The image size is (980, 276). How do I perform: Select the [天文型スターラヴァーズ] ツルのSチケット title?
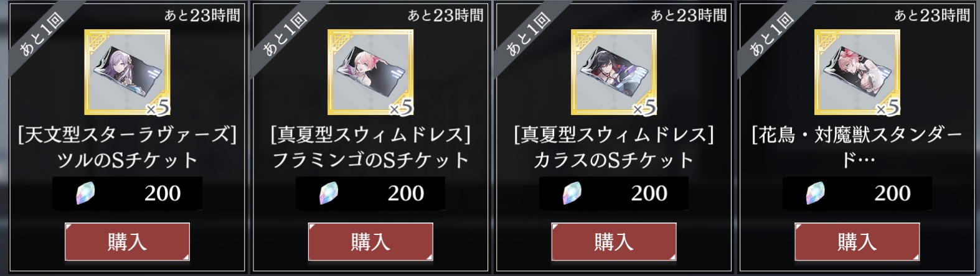128,147
